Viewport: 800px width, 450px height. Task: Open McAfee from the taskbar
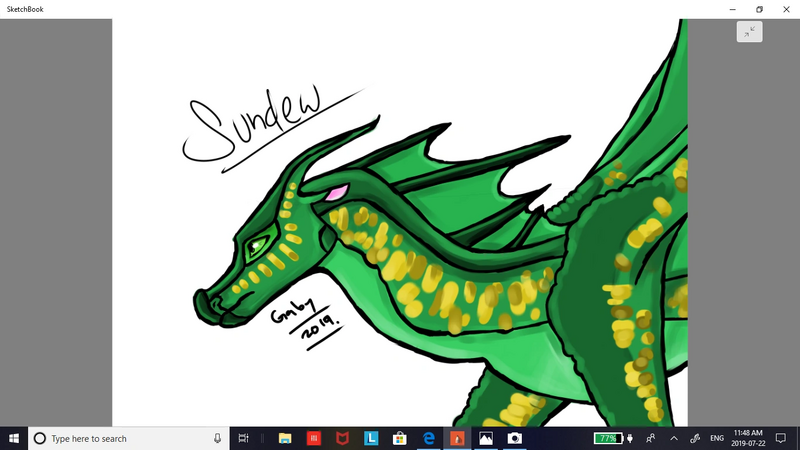(x=342, y=438)
